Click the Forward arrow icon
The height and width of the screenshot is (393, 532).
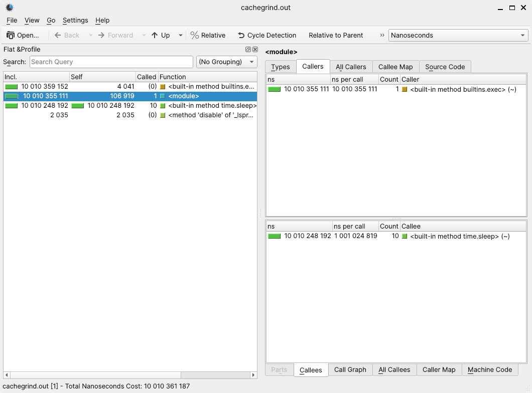(x=101, y=35)
